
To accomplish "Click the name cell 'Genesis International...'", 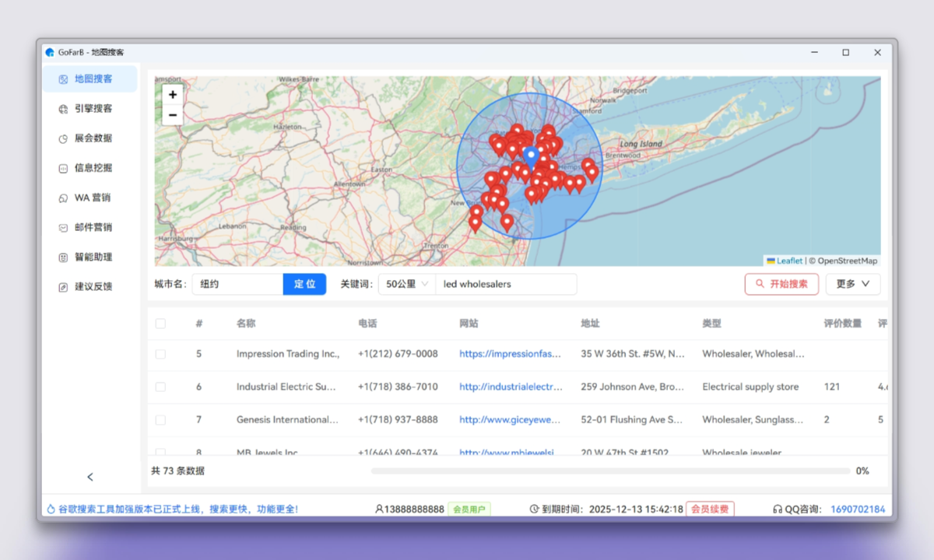I will coord(288,420).
